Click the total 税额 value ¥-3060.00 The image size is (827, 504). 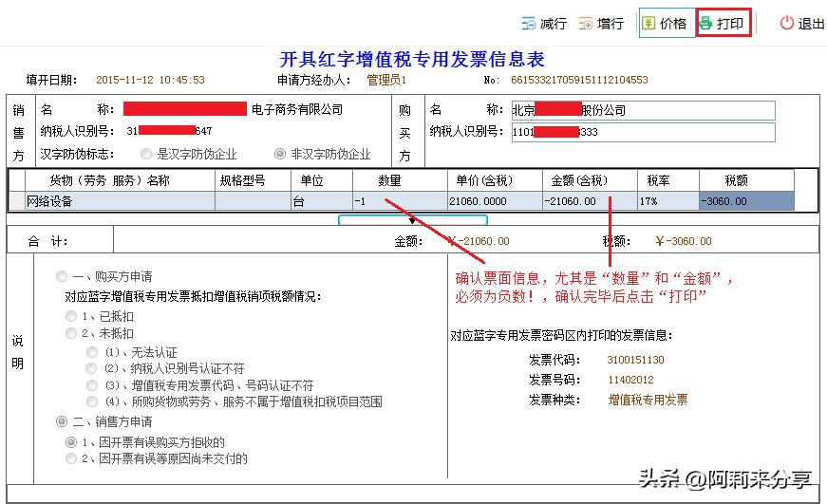tap(684, 241)
